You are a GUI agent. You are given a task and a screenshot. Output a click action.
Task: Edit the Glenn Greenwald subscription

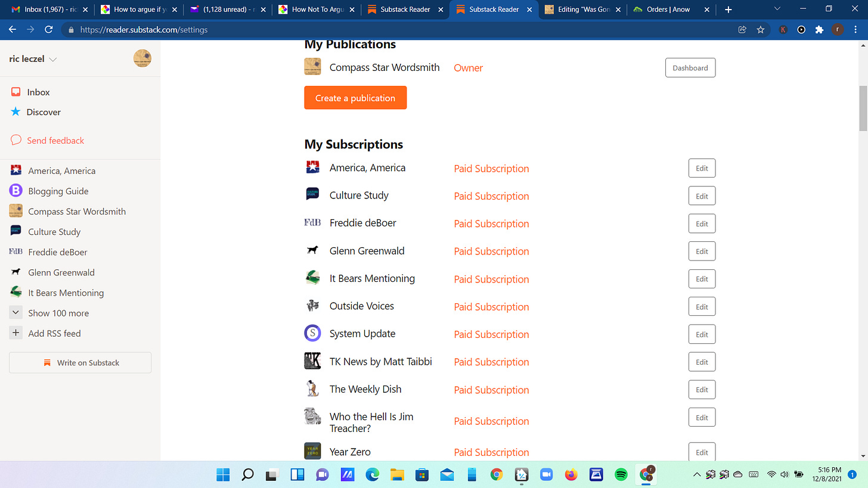pyautogui.click(x=702, y=251)
